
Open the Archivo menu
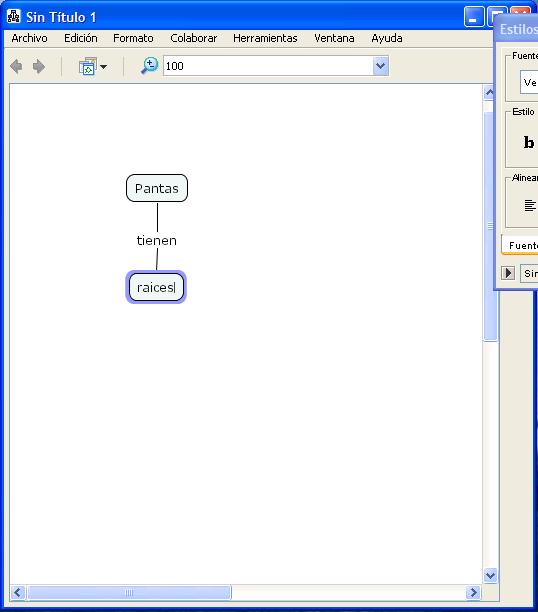(29, 38)
